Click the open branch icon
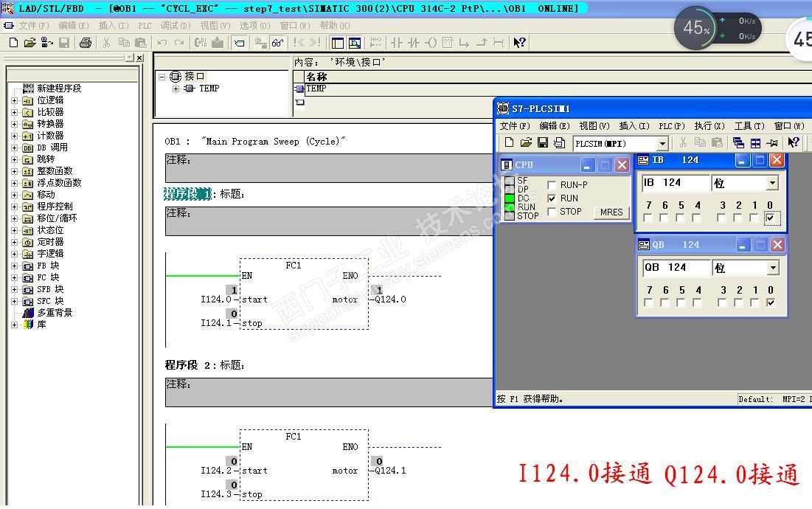This screenshot has height=509, width=812. [x=465, y=43]
